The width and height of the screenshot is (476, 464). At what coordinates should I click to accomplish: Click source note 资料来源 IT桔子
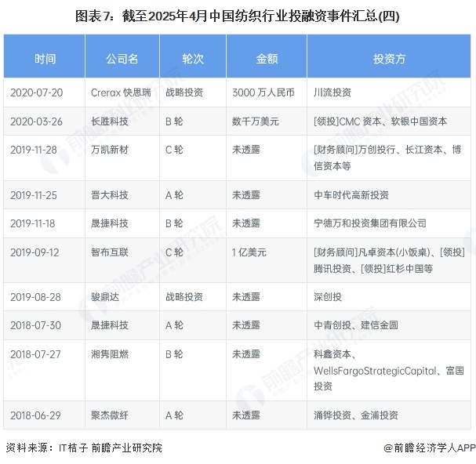click(84, 448)
